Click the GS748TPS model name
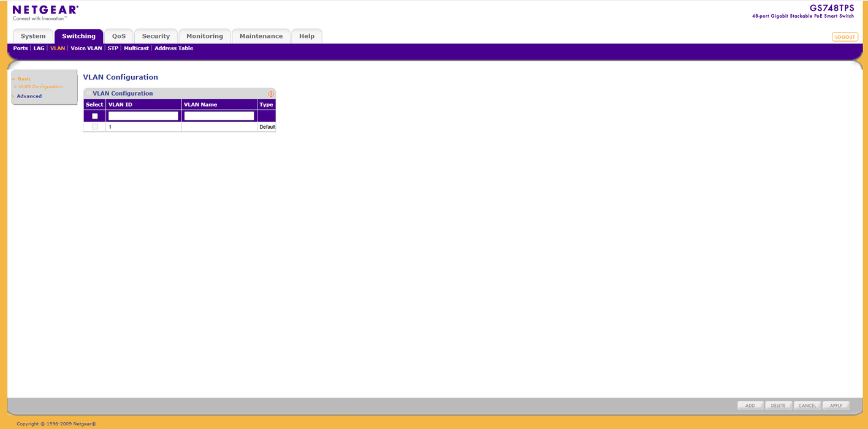868x429 pixels. [832, 8]
